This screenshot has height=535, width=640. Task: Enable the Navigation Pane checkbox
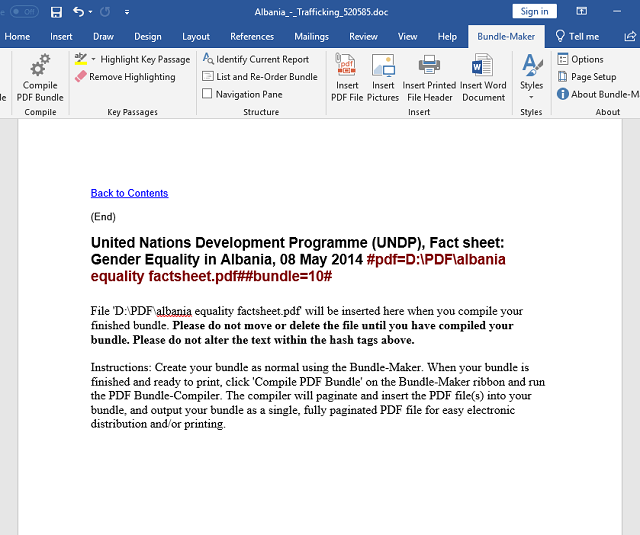207,94
